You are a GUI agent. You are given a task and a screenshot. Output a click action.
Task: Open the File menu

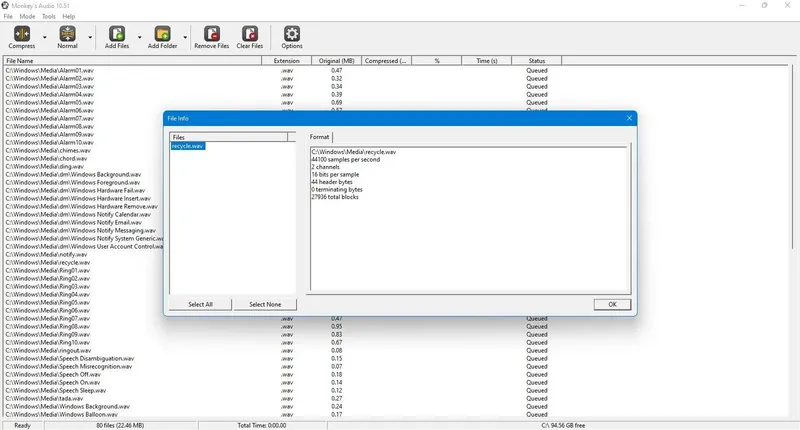point(8,16)
